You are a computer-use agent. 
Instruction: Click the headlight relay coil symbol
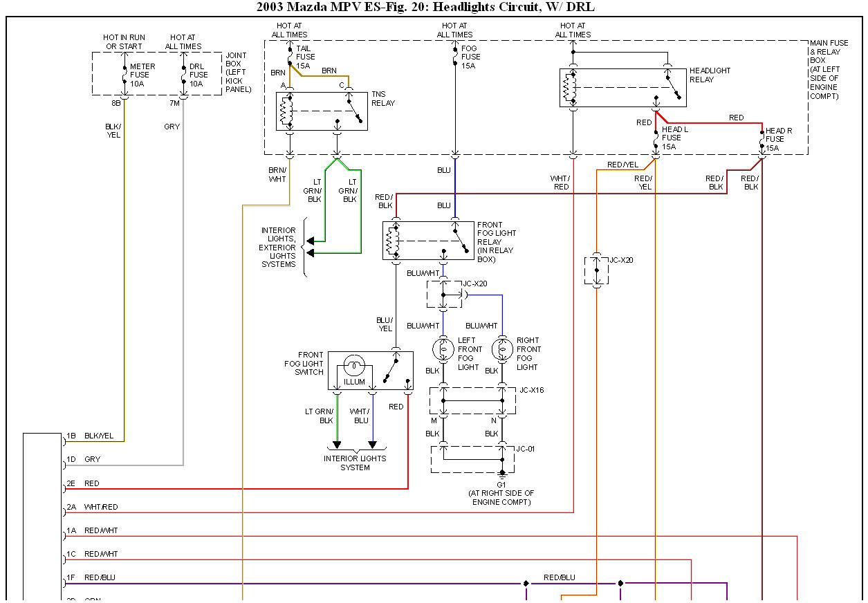point(568,87)
